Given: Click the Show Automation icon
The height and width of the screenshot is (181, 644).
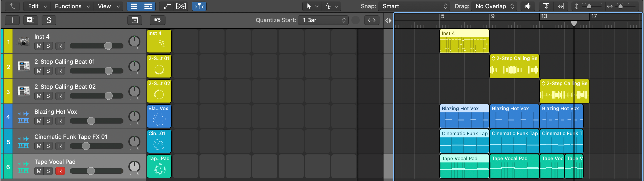Looking at the screenshot, I should pos(166,6).
